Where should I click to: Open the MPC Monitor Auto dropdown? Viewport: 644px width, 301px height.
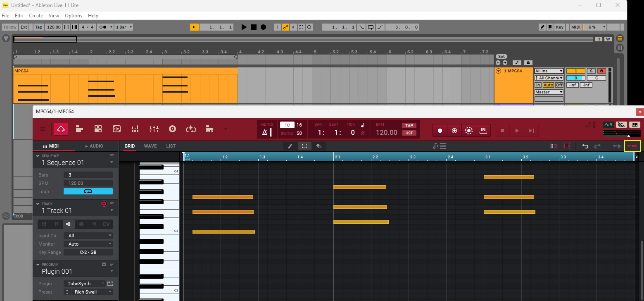[88, 244]
